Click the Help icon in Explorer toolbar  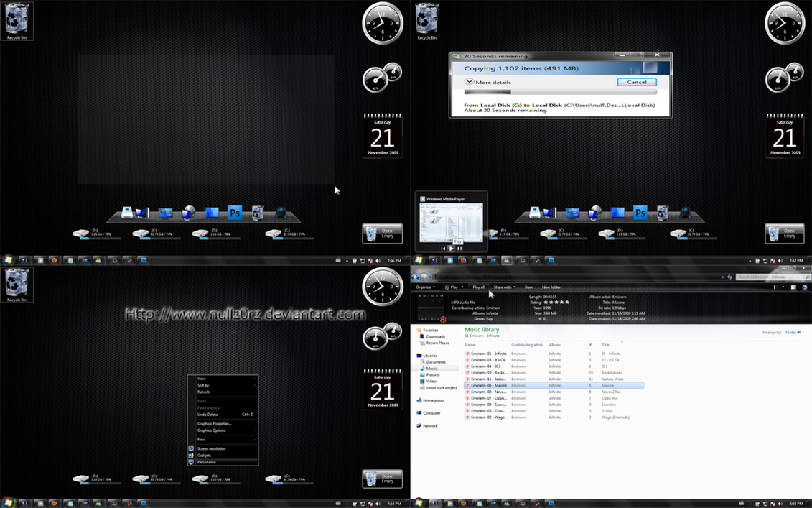[x=805, y=287]
